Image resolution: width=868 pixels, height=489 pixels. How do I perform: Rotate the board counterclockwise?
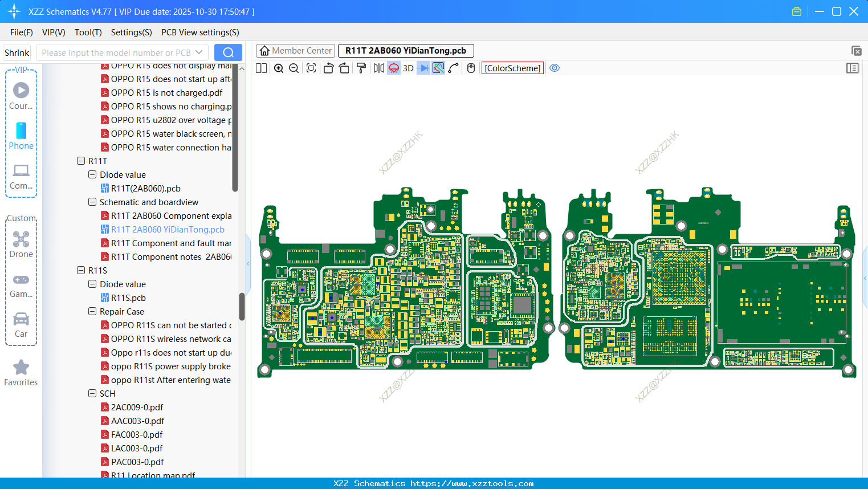328,68
